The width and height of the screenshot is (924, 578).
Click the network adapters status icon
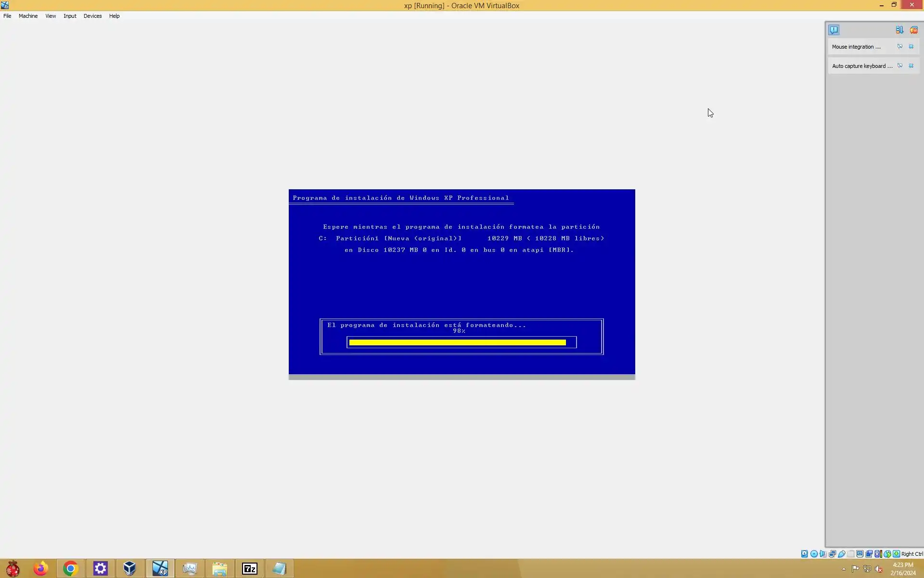(832, 554)
